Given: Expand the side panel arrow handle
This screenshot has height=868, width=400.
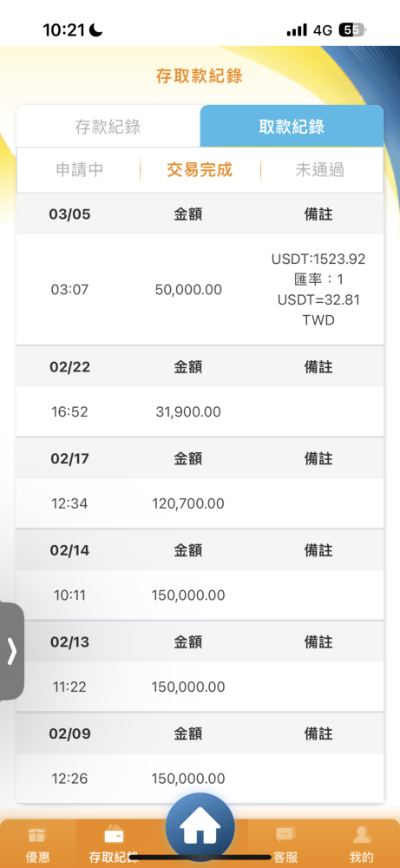Looking at the screenshot, I should (x=12, y=652).
